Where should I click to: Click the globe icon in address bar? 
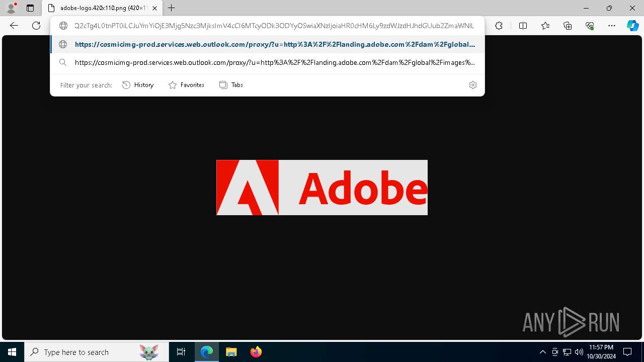tap(63, 26)
